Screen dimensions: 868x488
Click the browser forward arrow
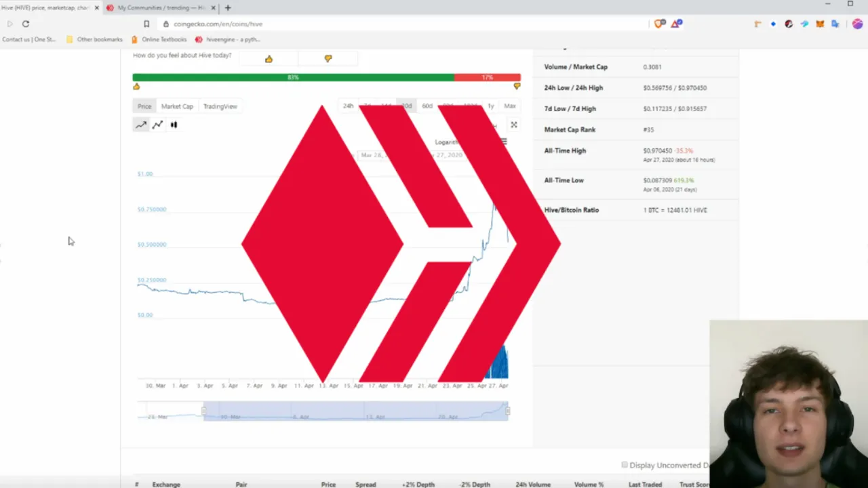point(9,24)
